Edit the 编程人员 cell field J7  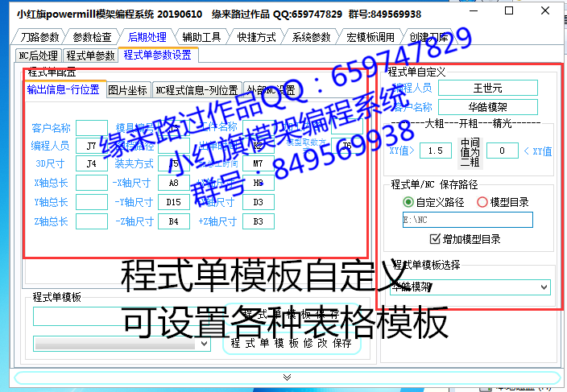(x=92, y=146)
